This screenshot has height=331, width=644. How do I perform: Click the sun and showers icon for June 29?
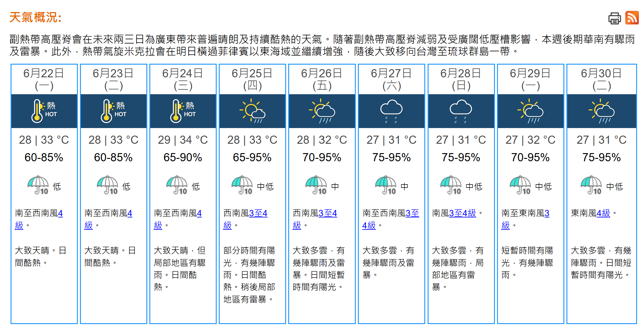[531, 111]
